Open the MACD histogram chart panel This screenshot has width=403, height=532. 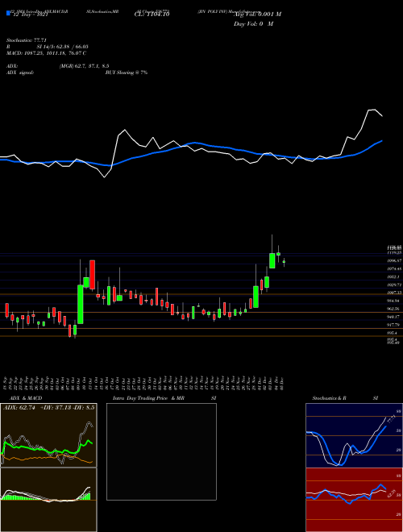tap(48, 500)
